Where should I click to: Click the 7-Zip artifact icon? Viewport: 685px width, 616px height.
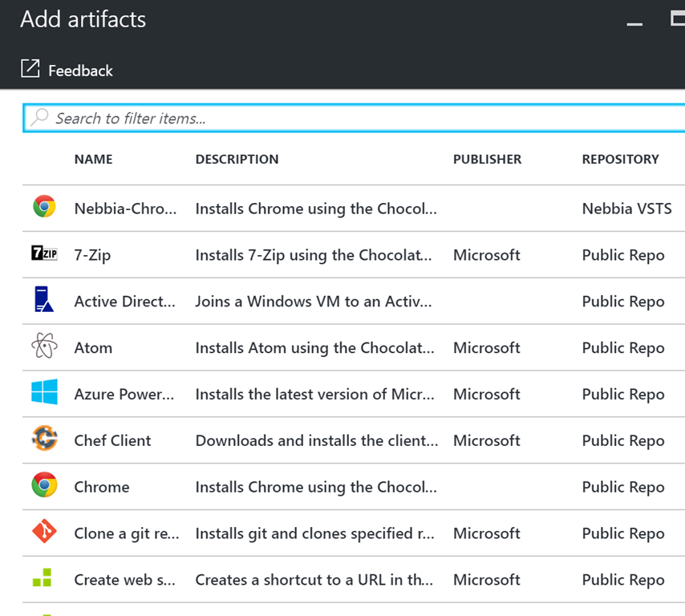(x=44, y=253)
